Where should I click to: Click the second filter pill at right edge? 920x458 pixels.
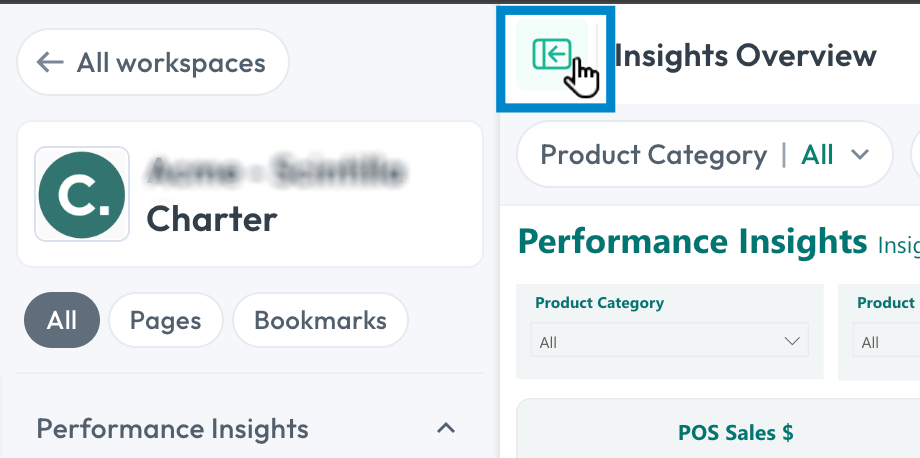click(x=915, y=155)
